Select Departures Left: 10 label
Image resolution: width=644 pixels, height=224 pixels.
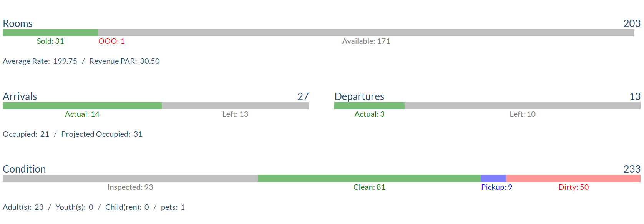point(523,114)
